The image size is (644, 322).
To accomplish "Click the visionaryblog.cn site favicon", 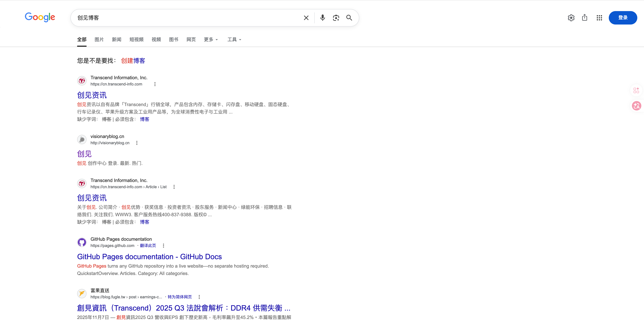I will pos(82,140).
